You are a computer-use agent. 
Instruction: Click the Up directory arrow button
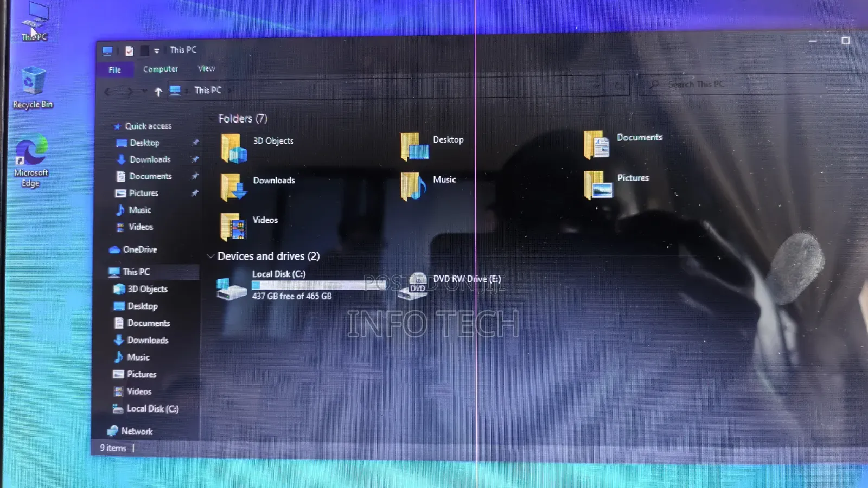158,92
